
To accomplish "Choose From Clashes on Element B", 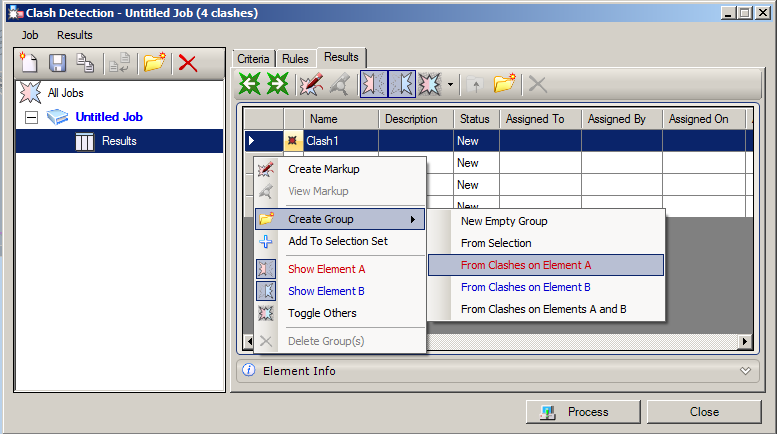I will pyautogui.click(x=525, y=287).
